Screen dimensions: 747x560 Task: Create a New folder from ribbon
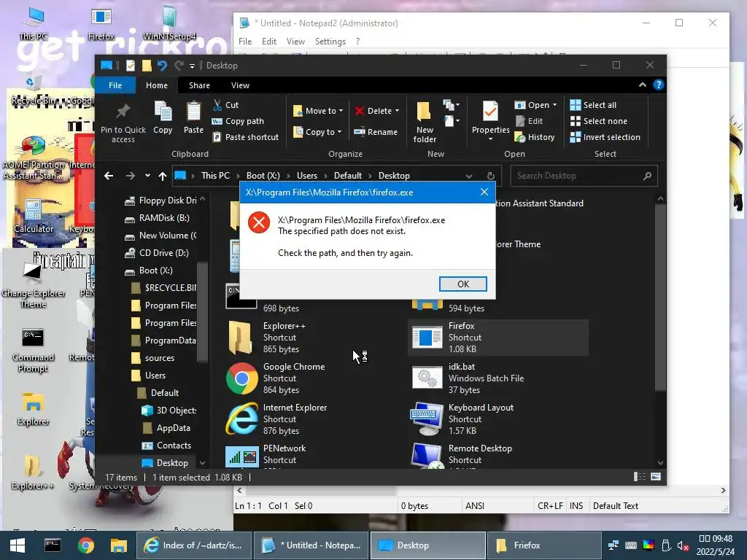(425, 122)
